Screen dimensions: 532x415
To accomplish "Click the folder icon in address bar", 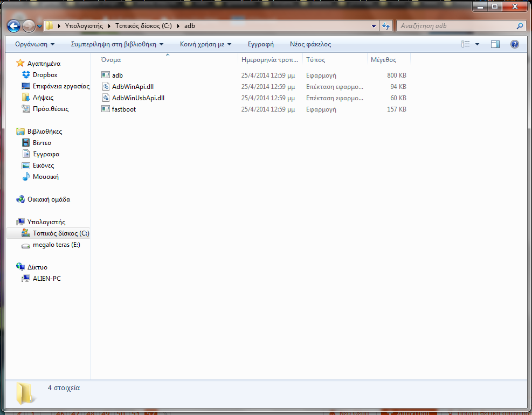I will pyautogui.click(x=49, y=26).
